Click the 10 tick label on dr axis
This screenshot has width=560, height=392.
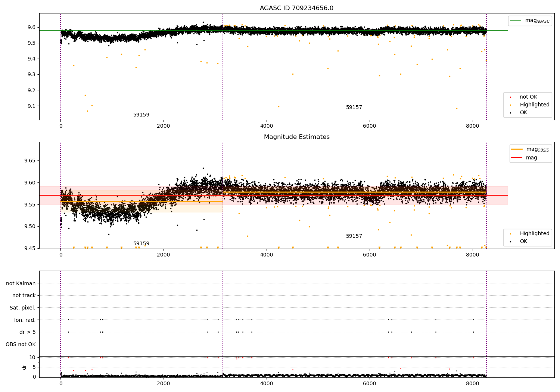(x=32, y=357)
